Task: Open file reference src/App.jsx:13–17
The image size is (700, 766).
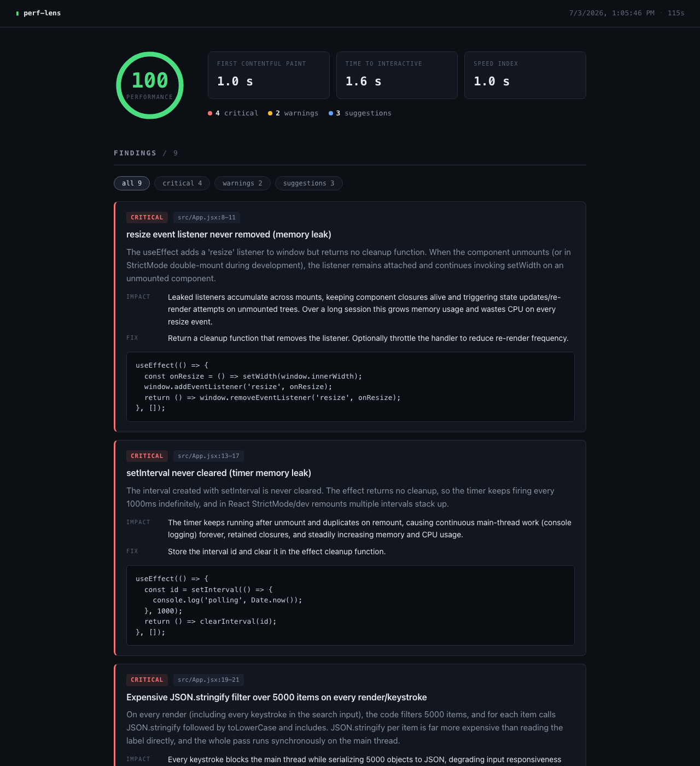Action: pyautogui.click(x=208, y=456)
